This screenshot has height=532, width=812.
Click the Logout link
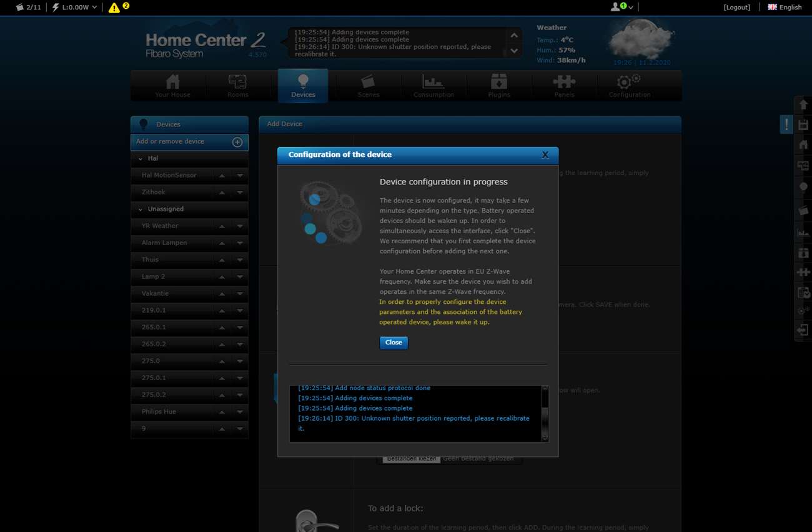736,8
